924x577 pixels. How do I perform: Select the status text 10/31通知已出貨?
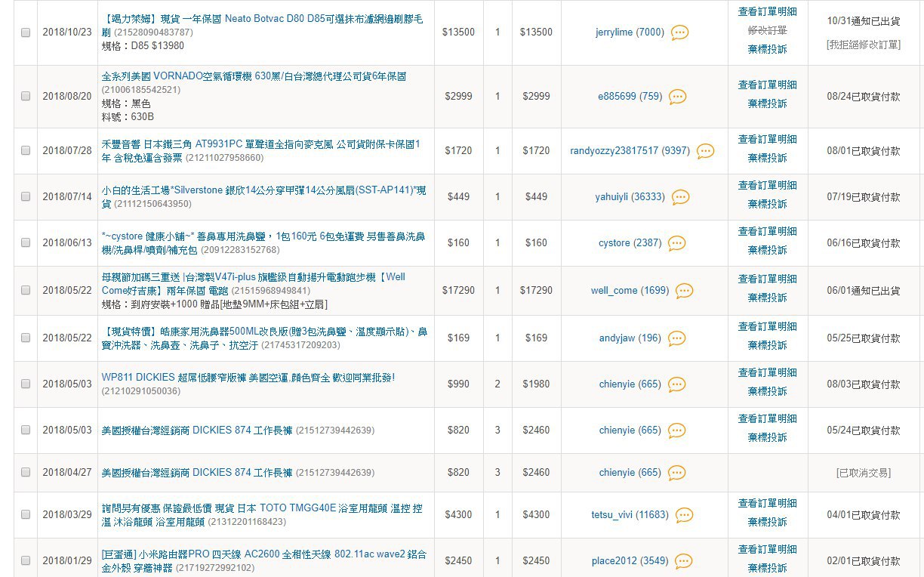[x=864, y=22]
